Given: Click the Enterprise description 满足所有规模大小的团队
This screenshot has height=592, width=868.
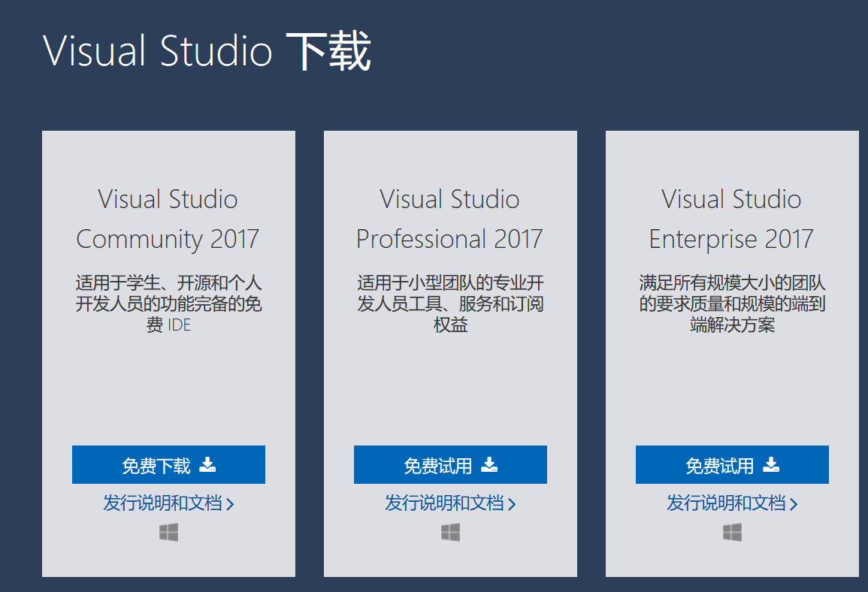Looking at the screenshot, I should click(x=732, y=304).
